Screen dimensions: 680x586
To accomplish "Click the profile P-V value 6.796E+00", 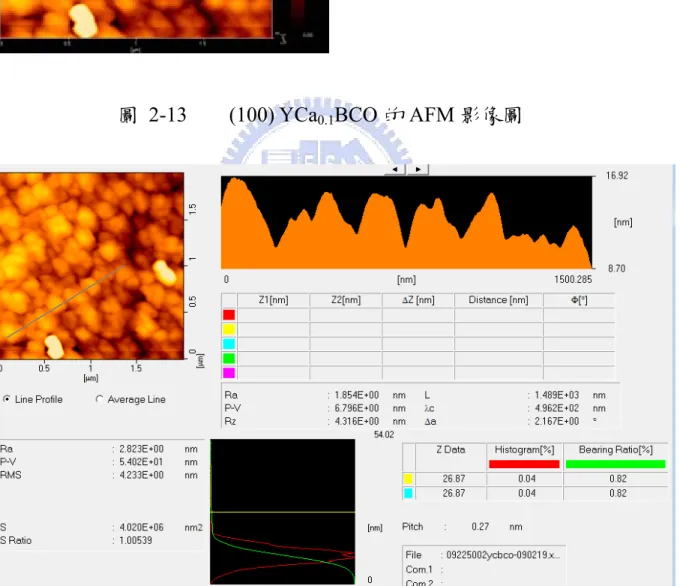I will 356,408.
